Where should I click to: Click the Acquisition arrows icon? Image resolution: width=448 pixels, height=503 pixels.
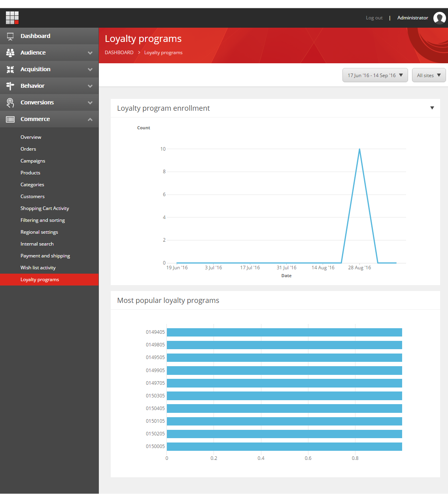10,69
